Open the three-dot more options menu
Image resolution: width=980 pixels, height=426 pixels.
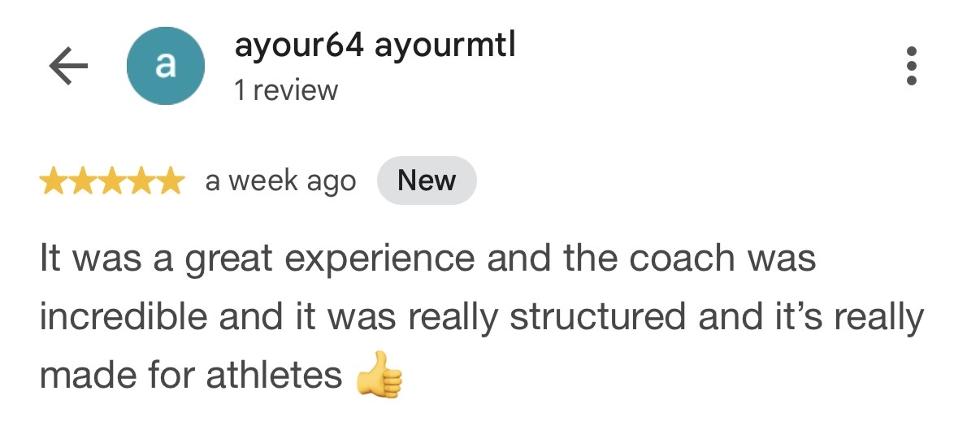click(911, 66)
